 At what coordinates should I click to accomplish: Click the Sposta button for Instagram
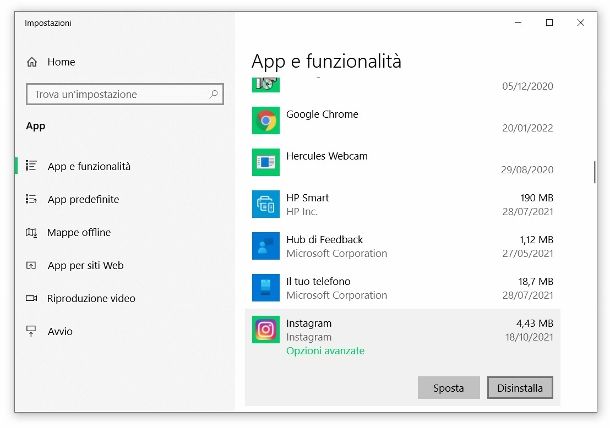(x=449, y=388)
